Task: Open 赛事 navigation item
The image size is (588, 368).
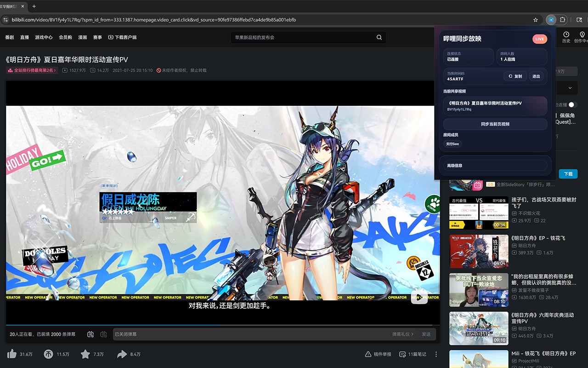Action: (97, 37)
